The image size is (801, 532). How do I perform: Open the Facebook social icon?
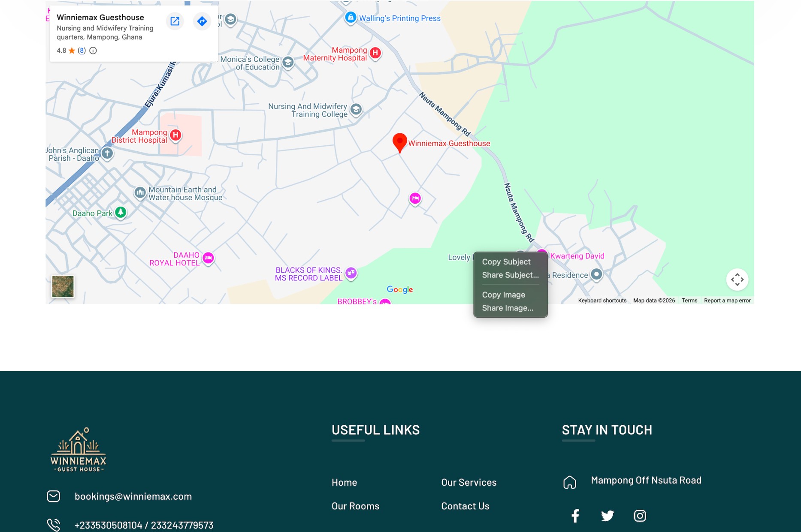coord(575,515)
